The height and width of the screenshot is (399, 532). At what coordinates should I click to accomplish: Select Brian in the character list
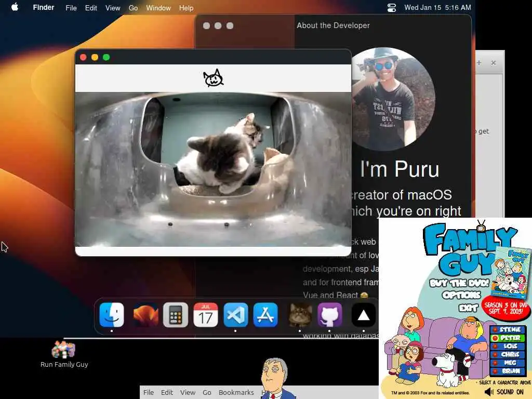pos(508,371)
